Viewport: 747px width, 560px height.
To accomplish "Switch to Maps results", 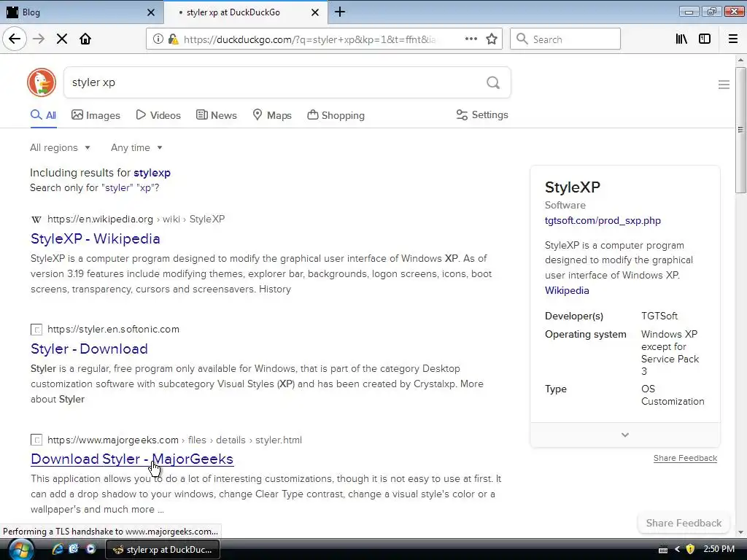I will tap(273, 115).
